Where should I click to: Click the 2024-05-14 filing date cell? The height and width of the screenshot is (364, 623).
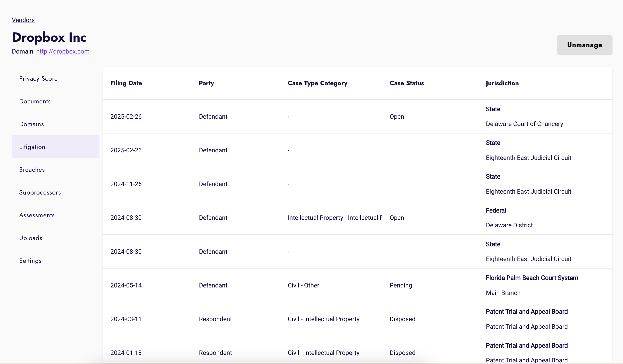[126, 285]
